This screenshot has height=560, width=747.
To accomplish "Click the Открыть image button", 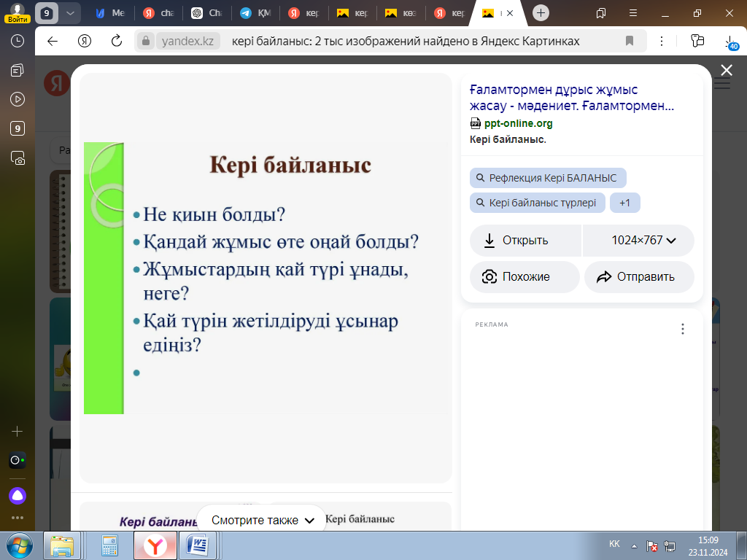I will pyautogui.click(x=525, y=241).
